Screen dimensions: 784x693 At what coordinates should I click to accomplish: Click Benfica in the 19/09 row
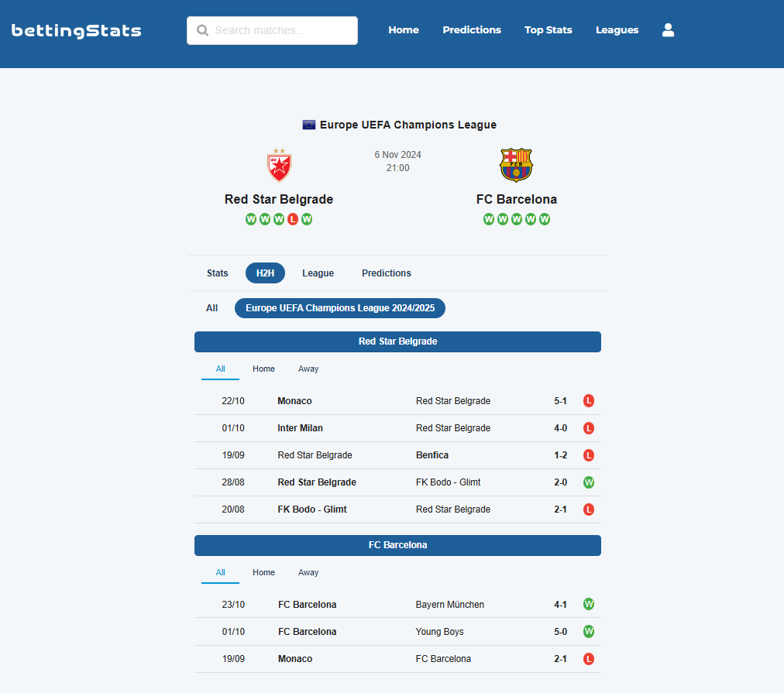click(x=432, y=455)
